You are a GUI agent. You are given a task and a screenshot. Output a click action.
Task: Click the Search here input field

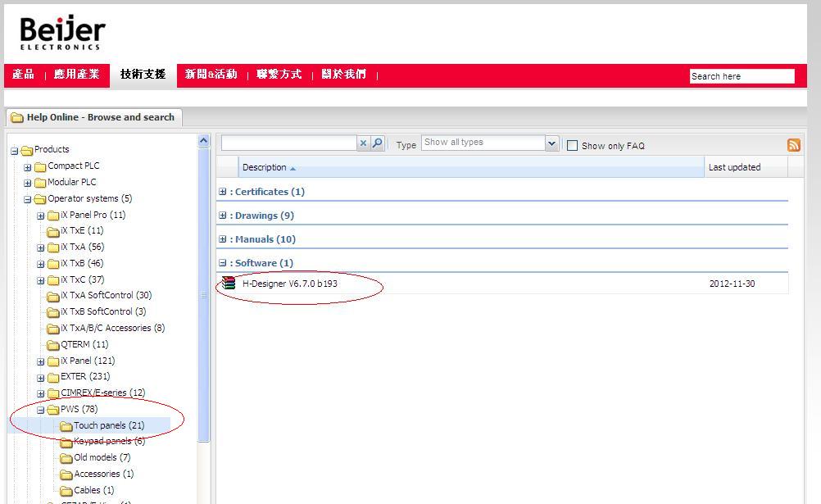click(x=742, y=76)
